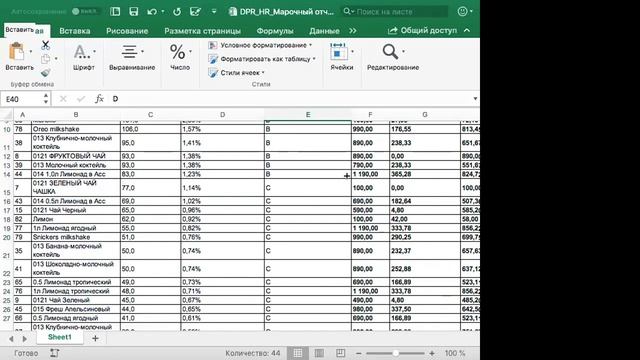Switch to the Формулы tab
The height and width of the screenshot is (360, 640).
275,31
